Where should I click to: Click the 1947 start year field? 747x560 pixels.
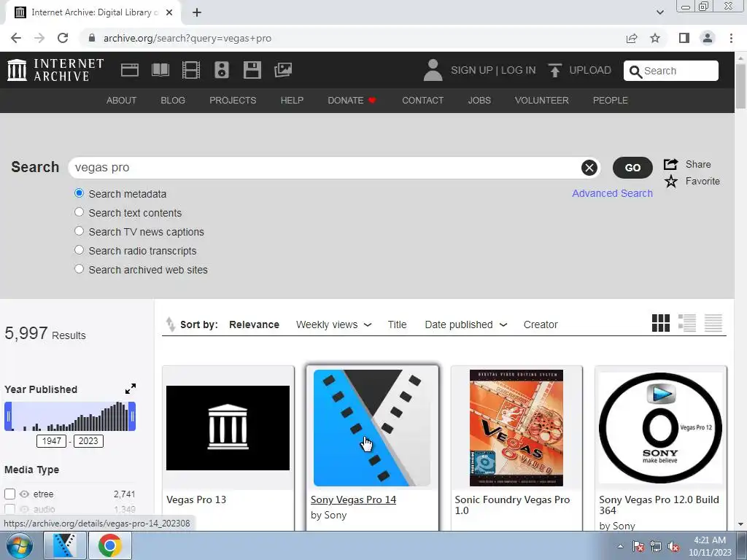52,441
